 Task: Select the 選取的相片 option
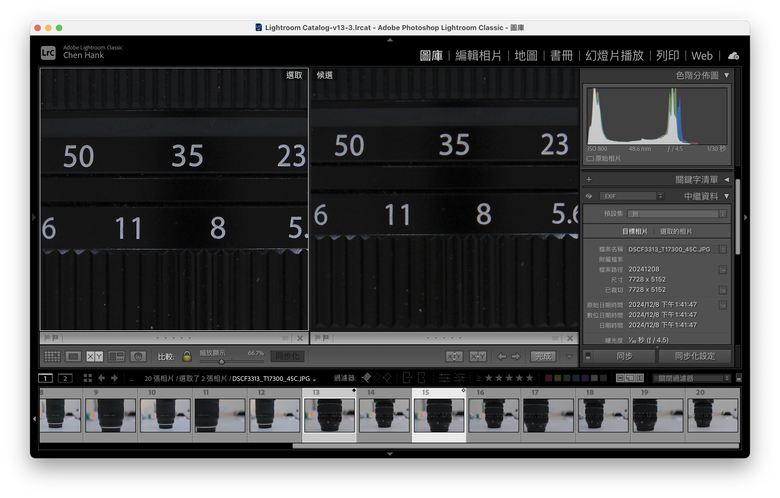coord(676,231)
